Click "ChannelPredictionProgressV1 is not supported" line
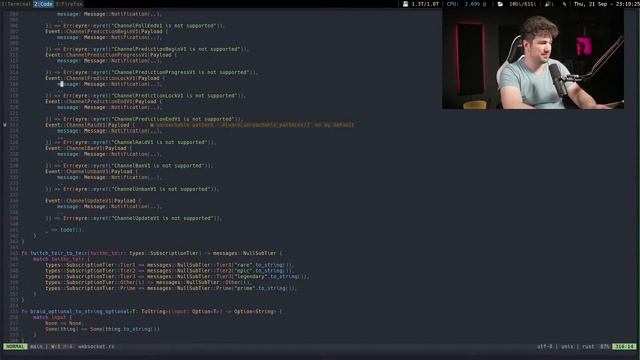Image resolution: width=640 pixels, height=360 pixels. click(152, 72)
